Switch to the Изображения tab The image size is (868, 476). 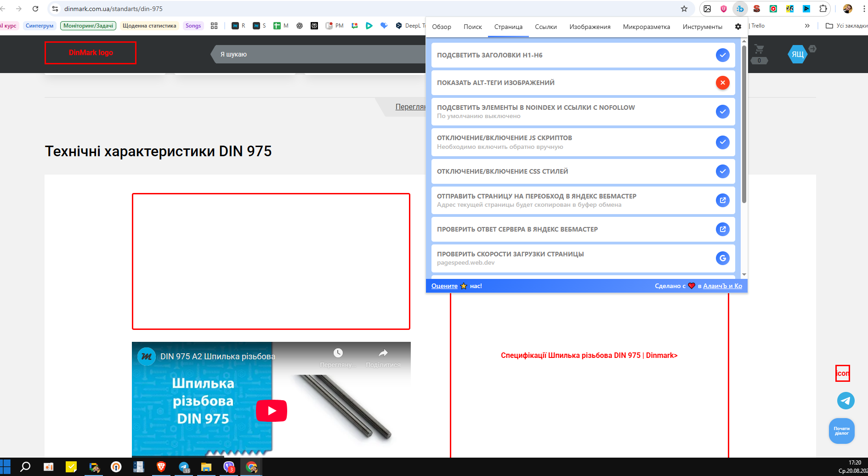tap(590, 27)
